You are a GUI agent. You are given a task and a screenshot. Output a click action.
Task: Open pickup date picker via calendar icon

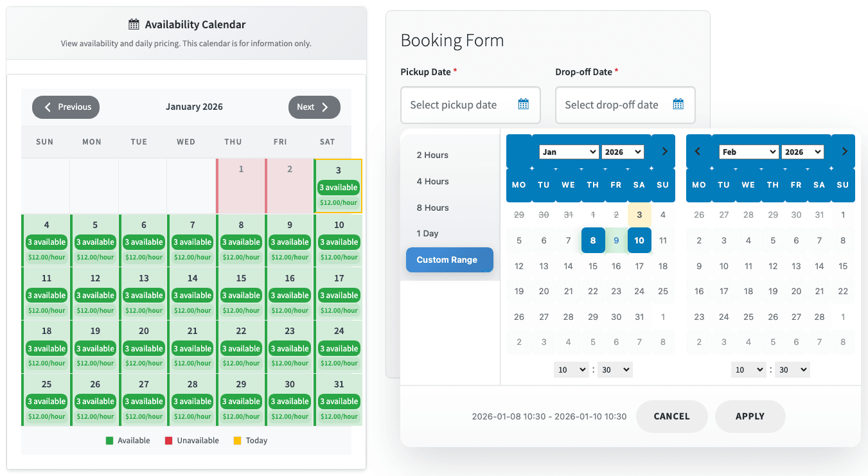(523, 103)
